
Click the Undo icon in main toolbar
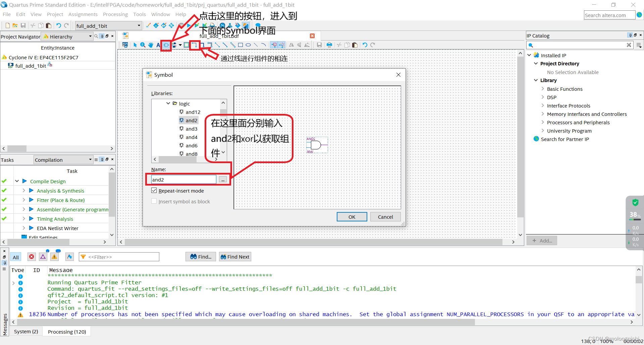(x=59, y=25)
